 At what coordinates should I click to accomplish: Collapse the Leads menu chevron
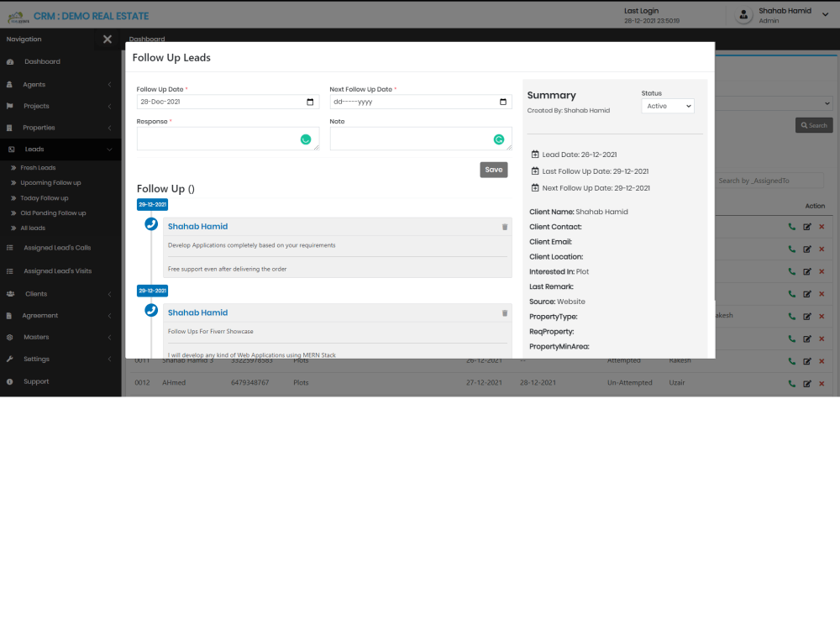click(109, 150)
